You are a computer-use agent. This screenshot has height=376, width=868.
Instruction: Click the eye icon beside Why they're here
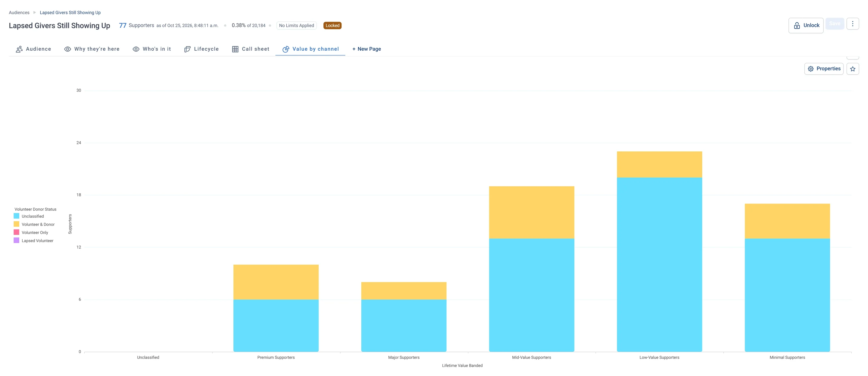coord(68,49)
